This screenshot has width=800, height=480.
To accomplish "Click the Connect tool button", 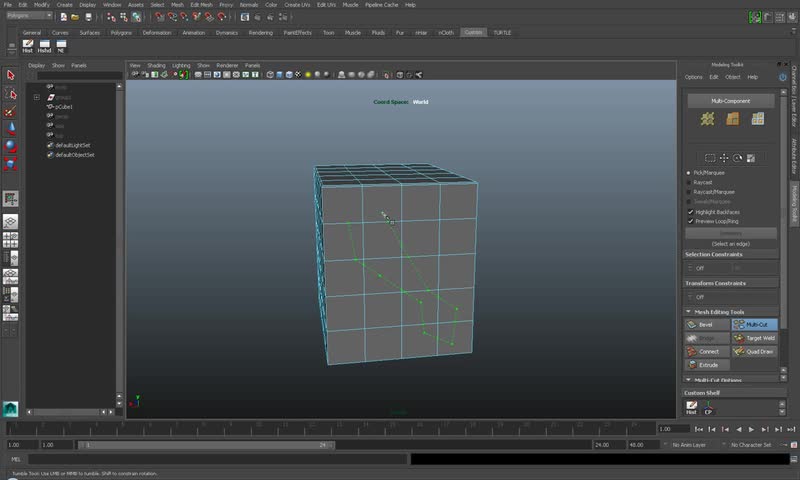I will pyautogui.click(x=707, y=351).
